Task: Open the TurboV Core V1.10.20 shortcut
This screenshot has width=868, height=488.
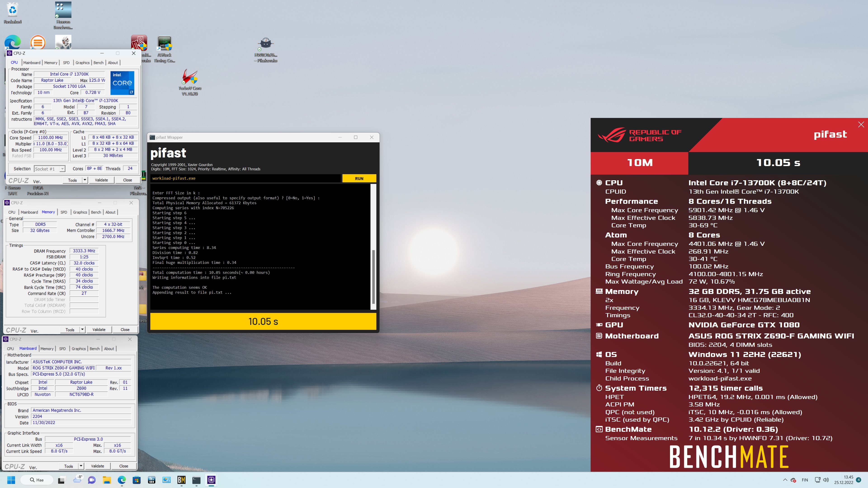Action: [190, 82]
